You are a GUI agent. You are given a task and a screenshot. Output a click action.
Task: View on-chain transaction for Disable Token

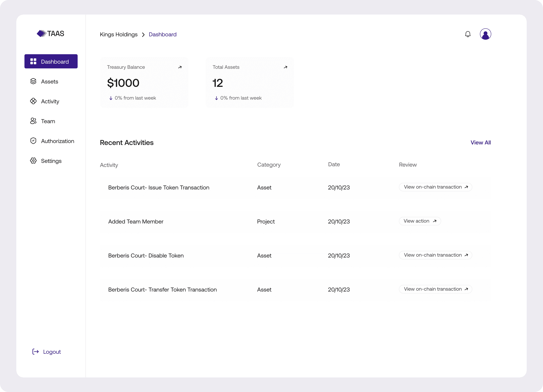click(435, 255)
